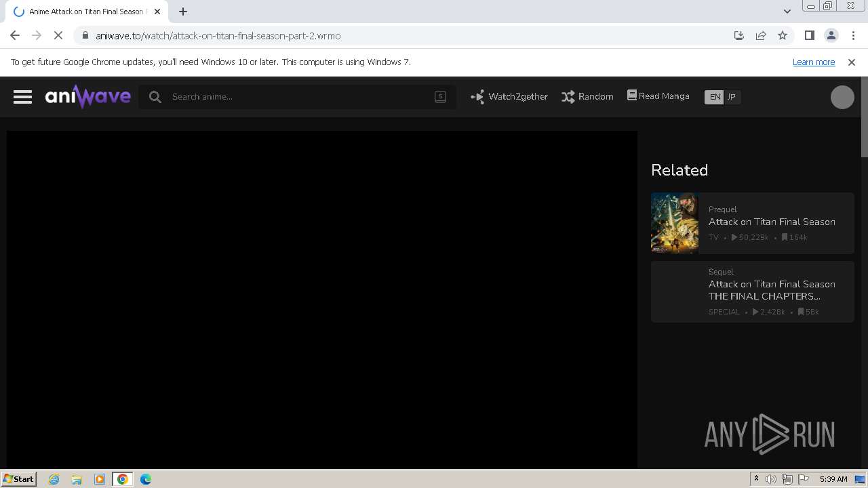Launch Microsoft Edge from the taskbar
The image size is (868, 488).
(146, 479)
